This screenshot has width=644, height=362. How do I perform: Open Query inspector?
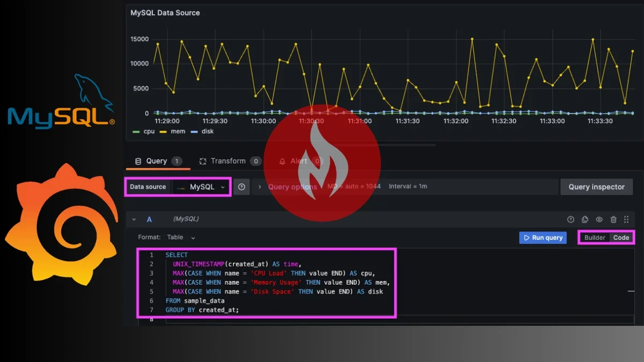pos(596,187)
